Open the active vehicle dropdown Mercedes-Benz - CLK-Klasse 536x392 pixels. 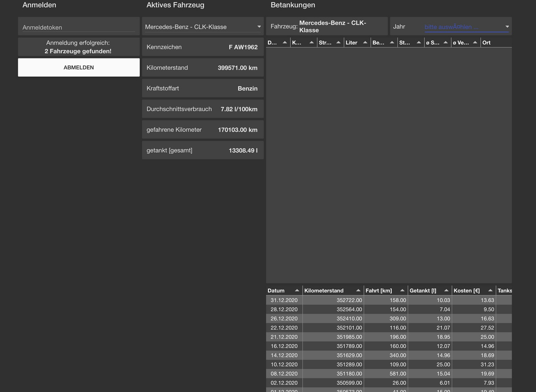click(x=203, y=27)
